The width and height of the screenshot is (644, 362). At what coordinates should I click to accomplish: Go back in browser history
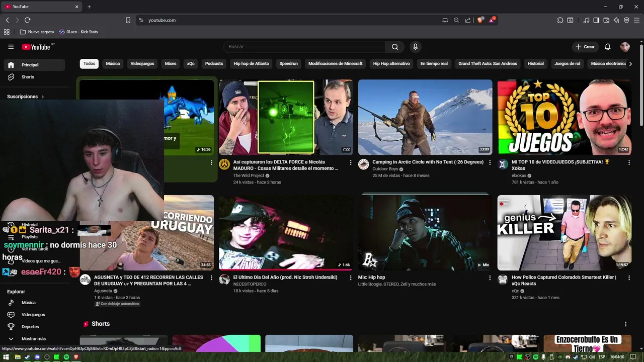(x=7, y=20)
